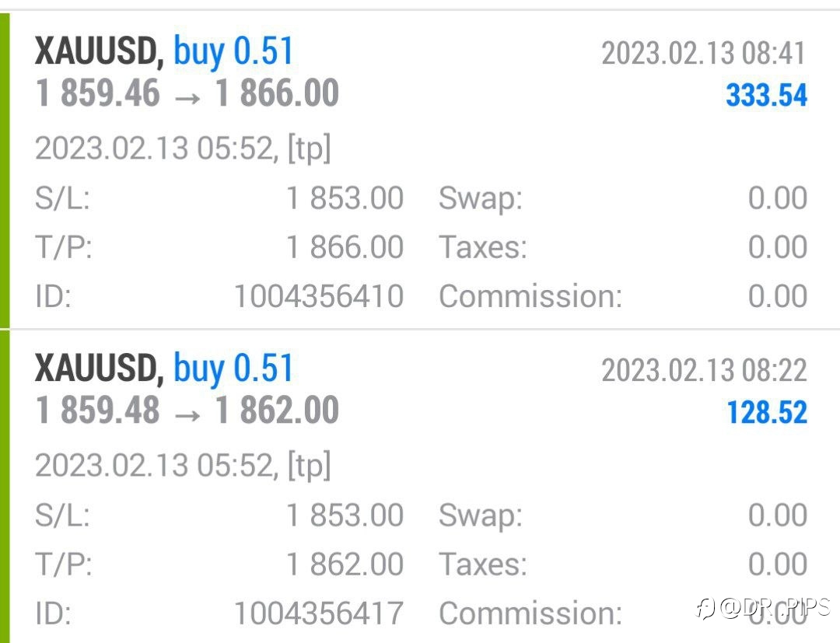
Task: Click the @DR.PIPS watermark text
Action: coord(775,606)
